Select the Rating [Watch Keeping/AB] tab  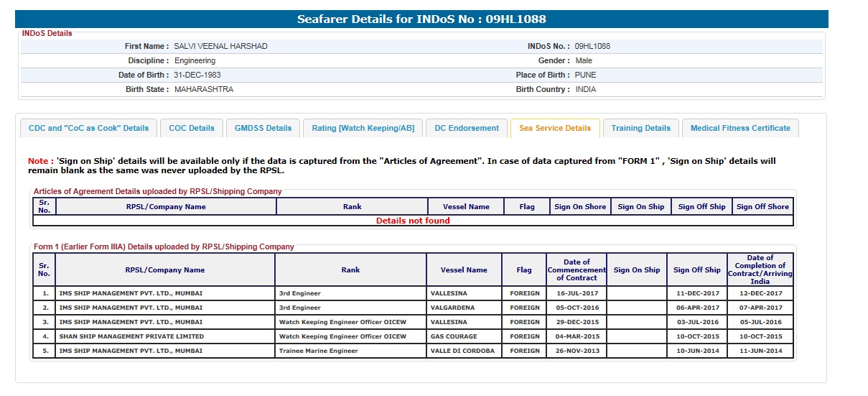pos(363,128)
